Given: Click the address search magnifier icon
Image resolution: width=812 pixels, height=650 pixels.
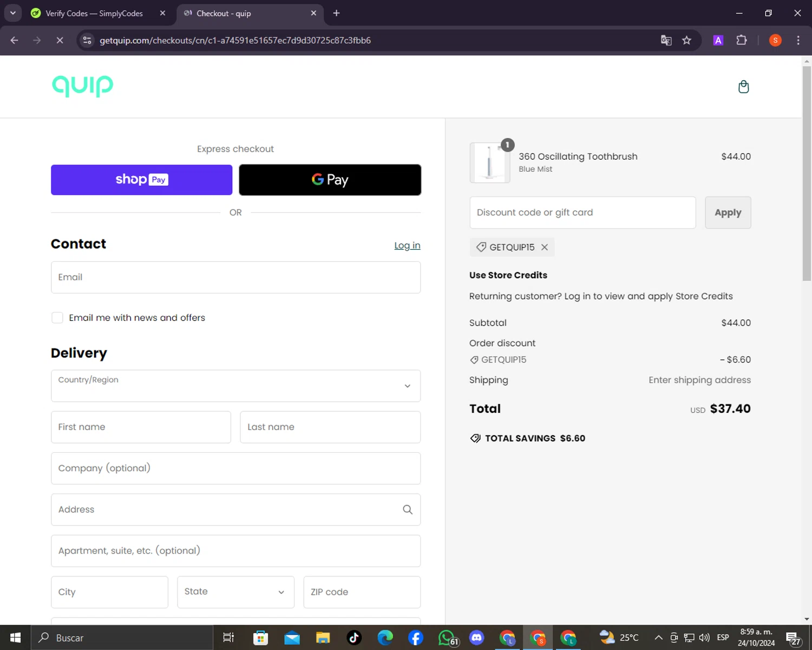Looking at the screenshot, I should tap(408, 510).
